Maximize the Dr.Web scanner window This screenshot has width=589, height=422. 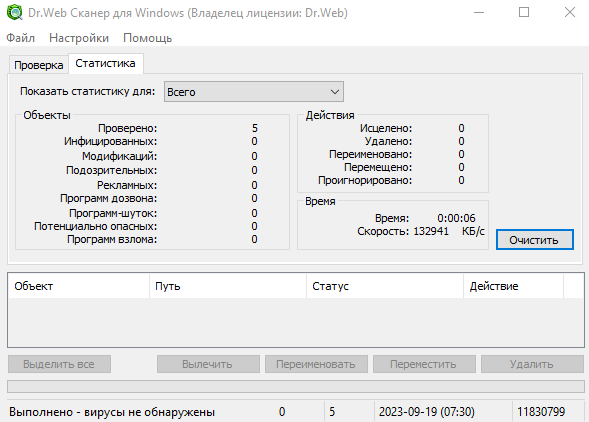[524, 12]
